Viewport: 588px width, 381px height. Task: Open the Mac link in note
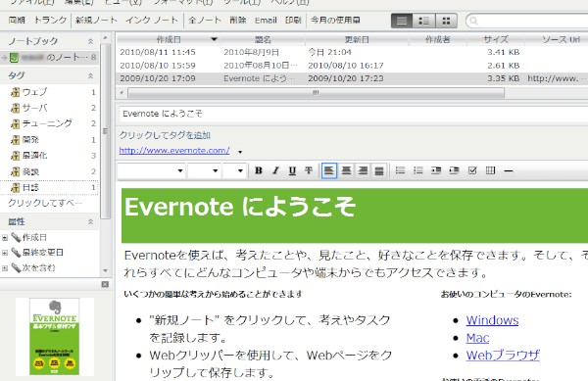pyautogui.click(x=477, y=338)
